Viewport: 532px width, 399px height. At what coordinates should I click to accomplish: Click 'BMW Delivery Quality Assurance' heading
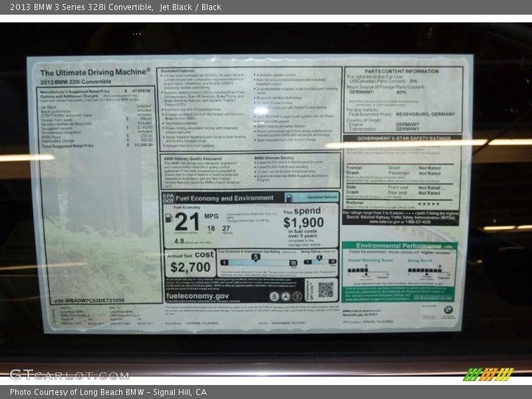(x=192, y=158)
